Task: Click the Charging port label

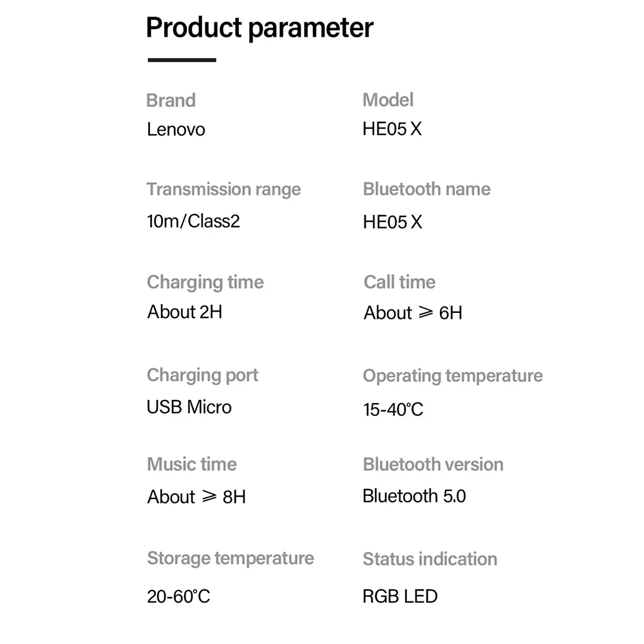Action: tap(202, 375)
